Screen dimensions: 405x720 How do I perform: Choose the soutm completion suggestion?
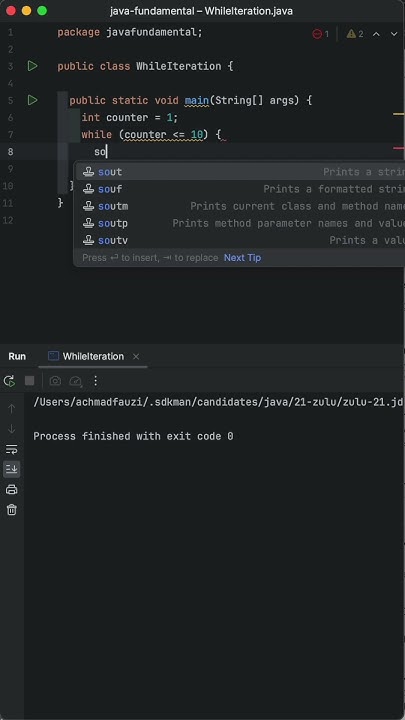coord(239,206)
